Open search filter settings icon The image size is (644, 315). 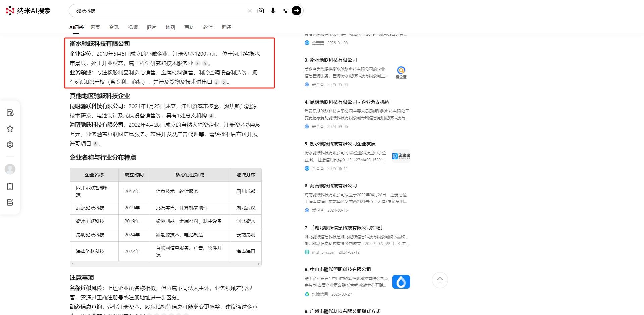click(x=285, y=11)
